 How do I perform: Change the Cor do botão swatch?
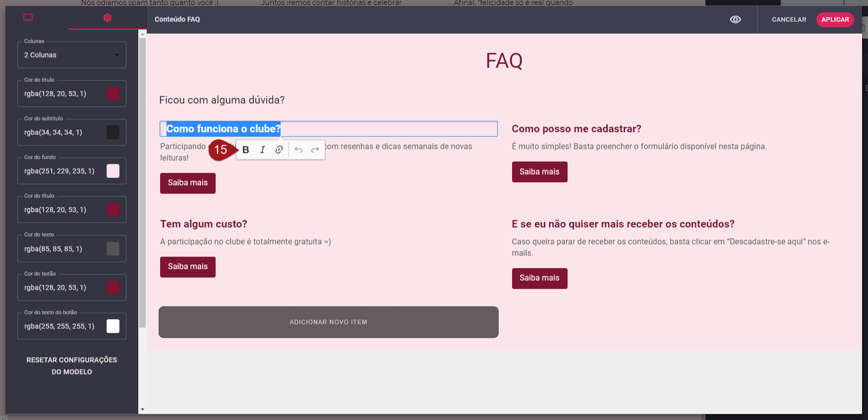113,288
